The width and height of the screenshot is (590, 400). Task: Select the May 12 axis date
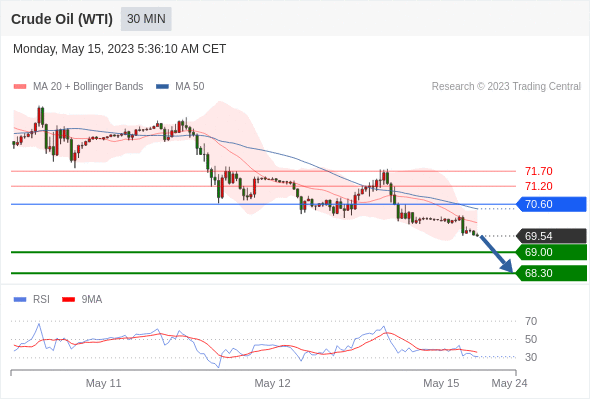[272, 383]
